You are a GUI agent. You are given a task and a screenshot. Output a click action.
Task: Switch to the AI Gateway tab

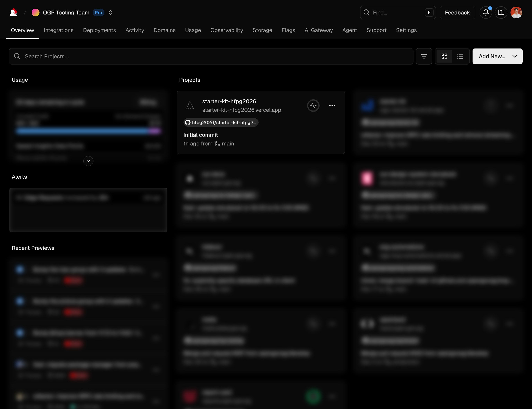pos(318,30)
